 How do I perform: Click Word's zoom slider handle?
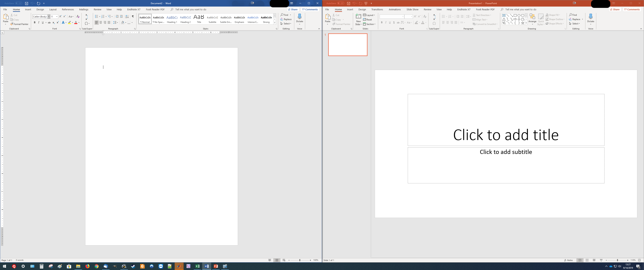coord(300,260)
